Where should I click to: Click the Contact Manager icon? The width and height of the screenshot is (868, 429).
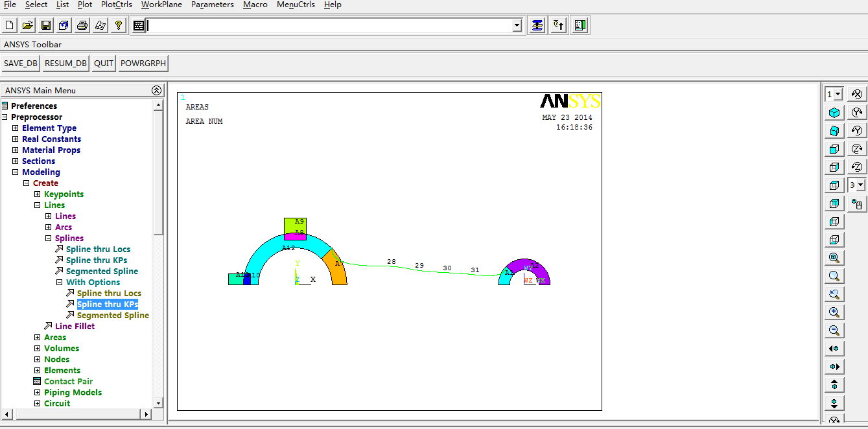pos(580,25)
